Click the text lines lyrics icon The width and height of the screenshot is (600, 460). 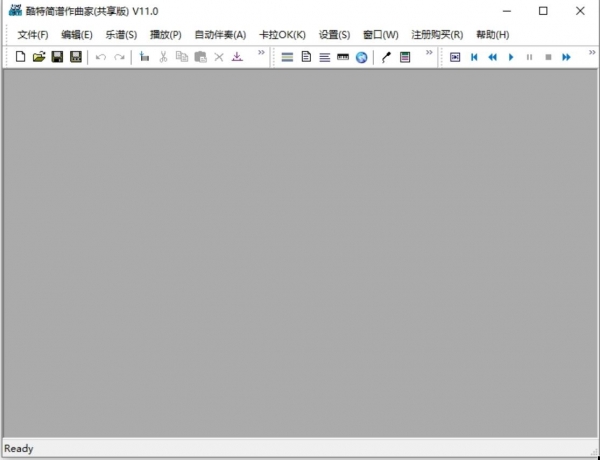pyautogui.click(x=324, y=57)
